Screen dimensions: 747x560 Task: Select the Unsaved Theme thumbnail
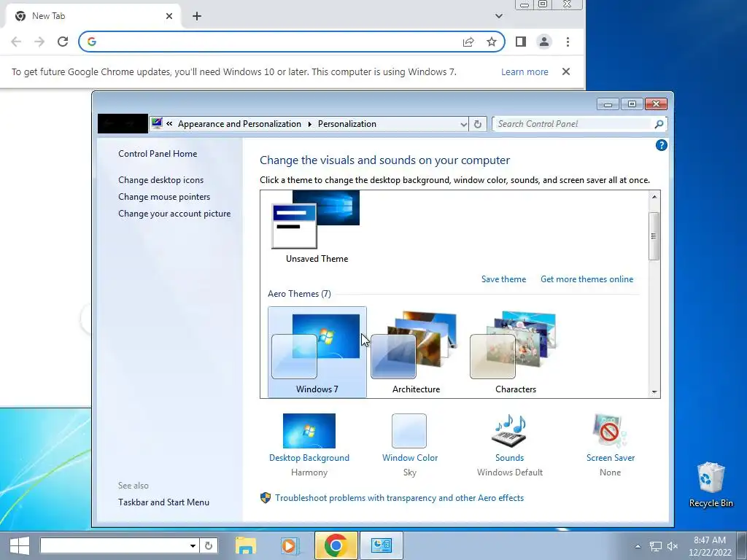[x=316, y=219]
